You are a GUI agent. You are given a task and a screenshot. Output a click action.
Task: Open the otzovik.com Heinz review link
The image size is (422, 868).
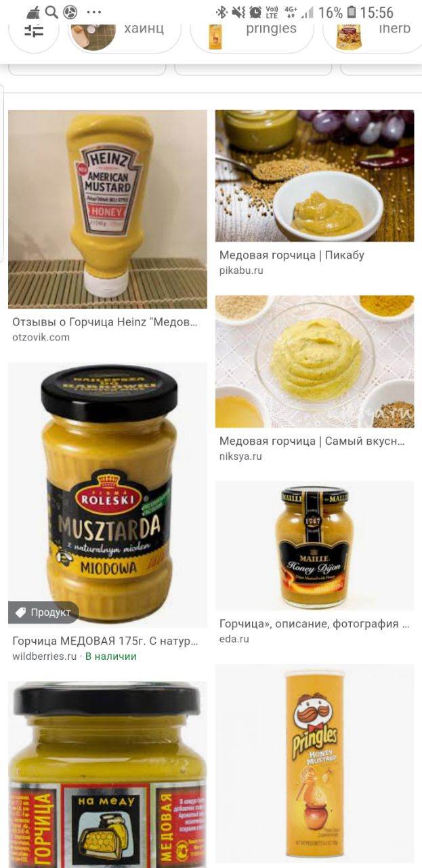105,329
